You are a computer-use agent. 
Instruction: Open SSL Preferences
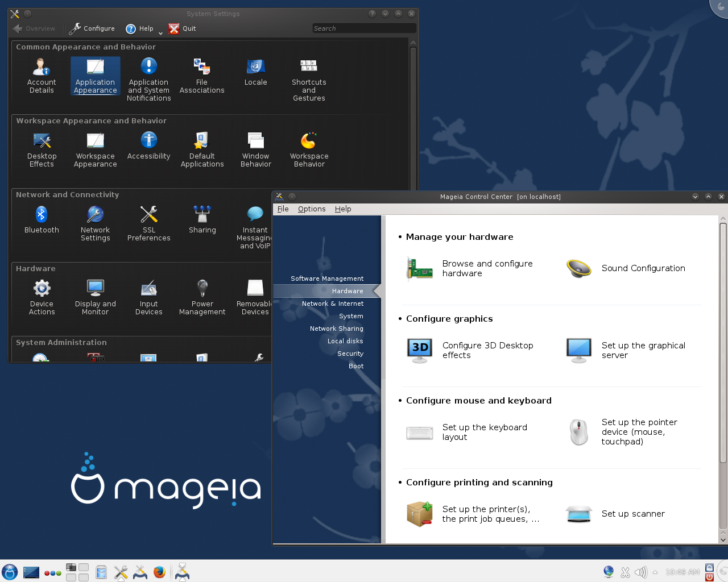tap(148, 223)
